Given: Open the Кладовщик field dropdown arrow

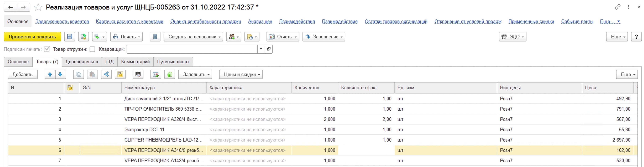Looking at the screenshot, I should click(261, 49).
